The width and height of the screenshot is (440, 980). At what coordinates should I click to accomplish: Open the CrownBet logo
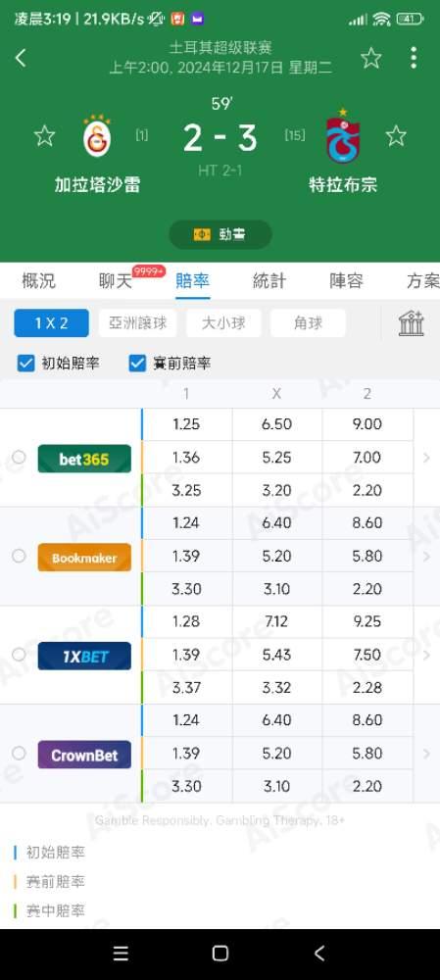pos(84,755)
